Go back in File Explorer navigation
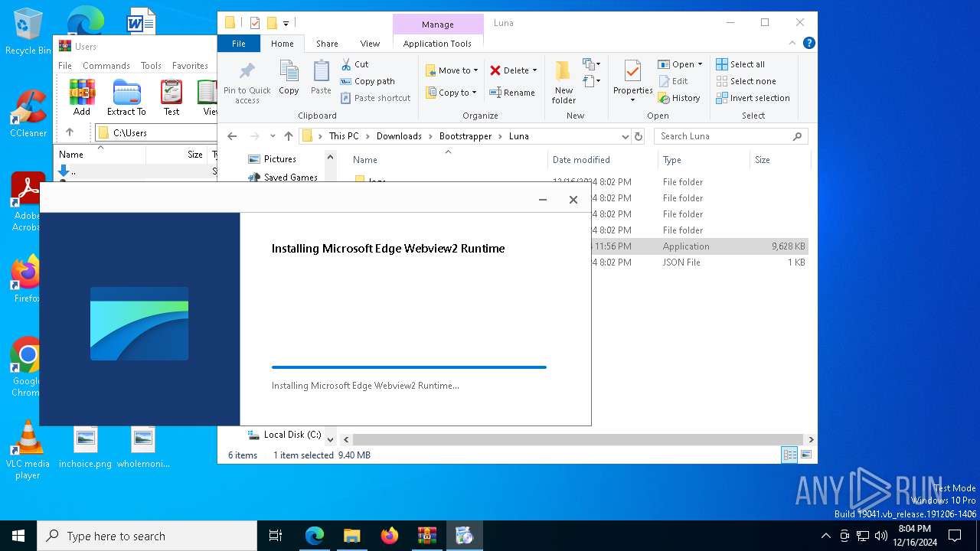Image resolution: width=980 pixels, height=551 pixels. pyautogui.click(x=232, y=136)
